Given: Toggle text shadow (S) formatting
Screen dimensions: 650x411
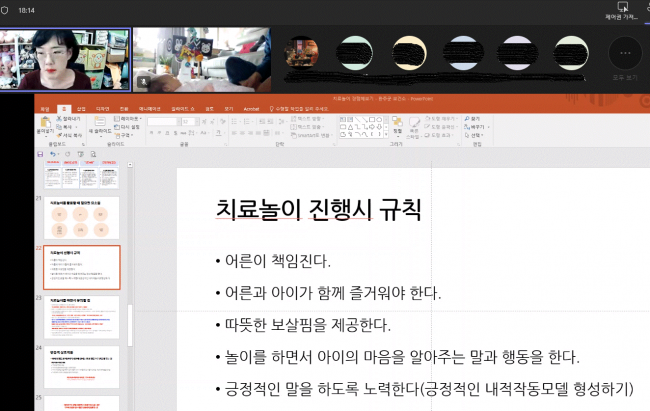Looking at the screenshot, I should tap(175, 133).
